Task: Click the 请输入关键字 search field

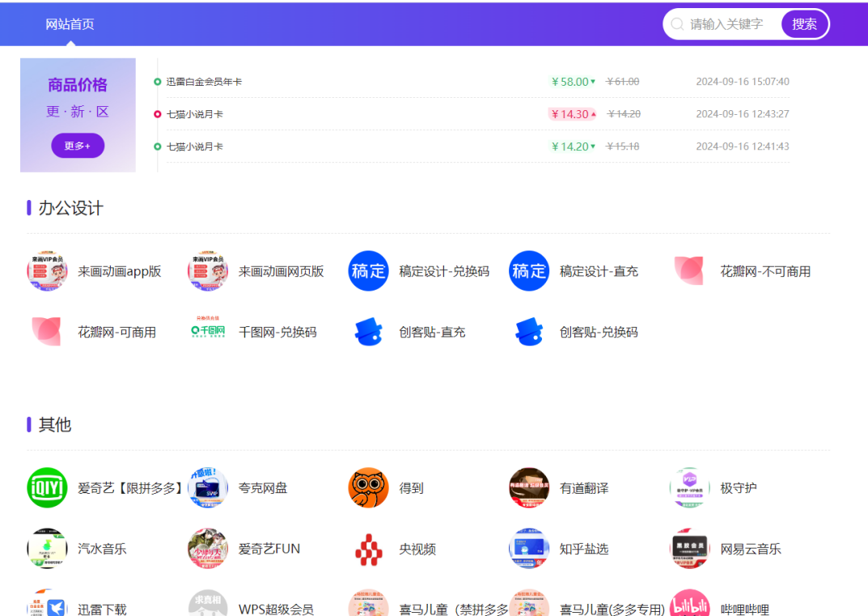Action: 725,23
